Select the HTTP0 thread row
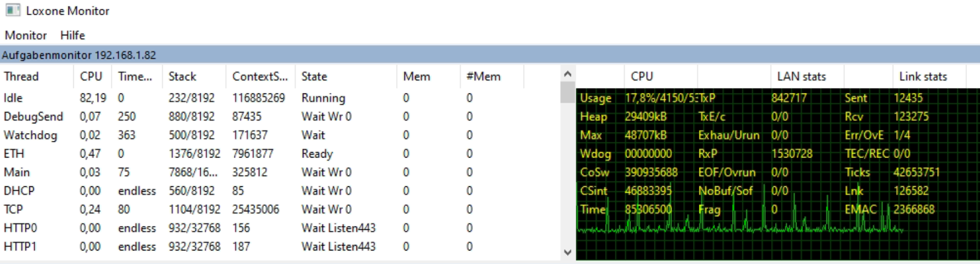The image size is (980, 264). click(279, 228)
